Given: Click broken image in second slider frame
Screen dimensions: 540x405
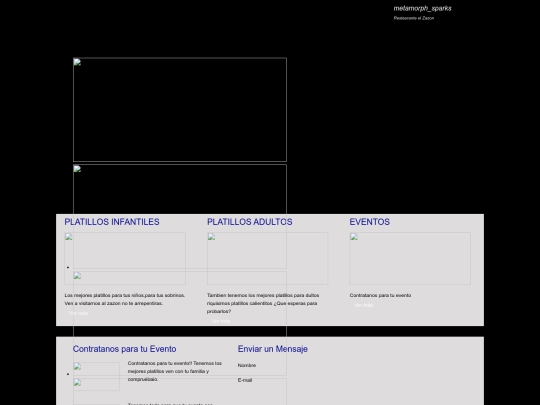Looking at the screenshot, I should point(77,169).
